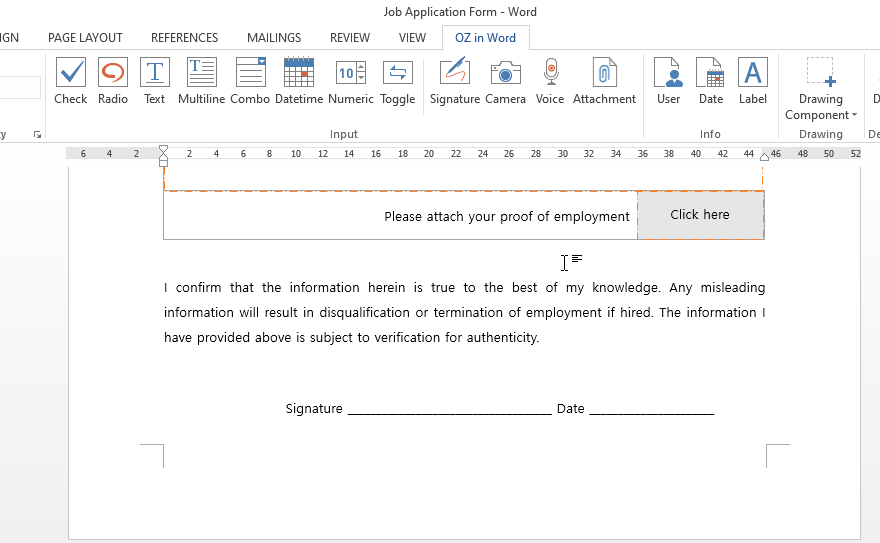Open the dialog launcher left of Input group
This screenshot has width=880, height=543.
37,135
